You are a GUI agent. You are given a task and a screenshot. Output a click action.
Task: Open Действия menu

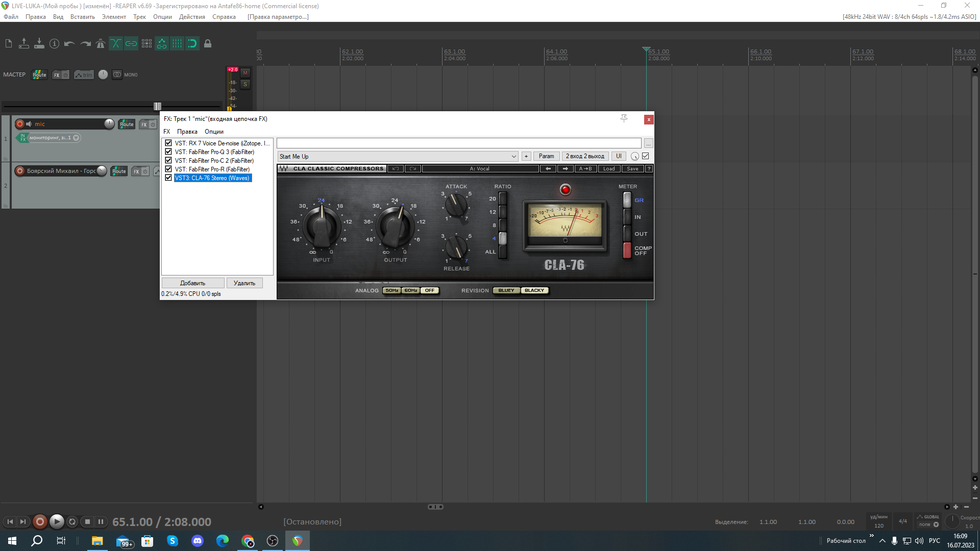click(192, 17)
